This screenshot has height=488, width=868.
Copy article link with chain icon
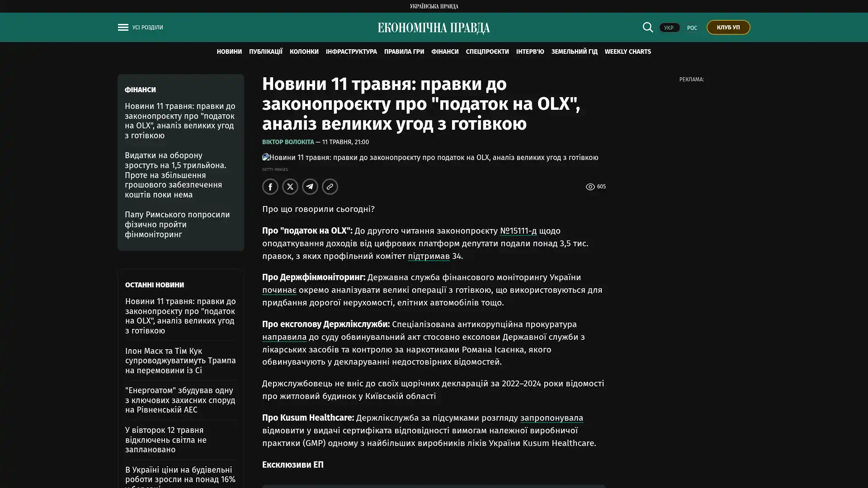point(330,187)
